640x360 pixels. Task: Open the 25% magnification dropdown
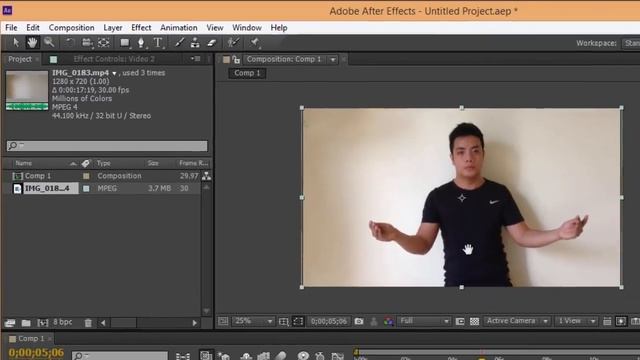pyautogui.click(x=253, y=321)
